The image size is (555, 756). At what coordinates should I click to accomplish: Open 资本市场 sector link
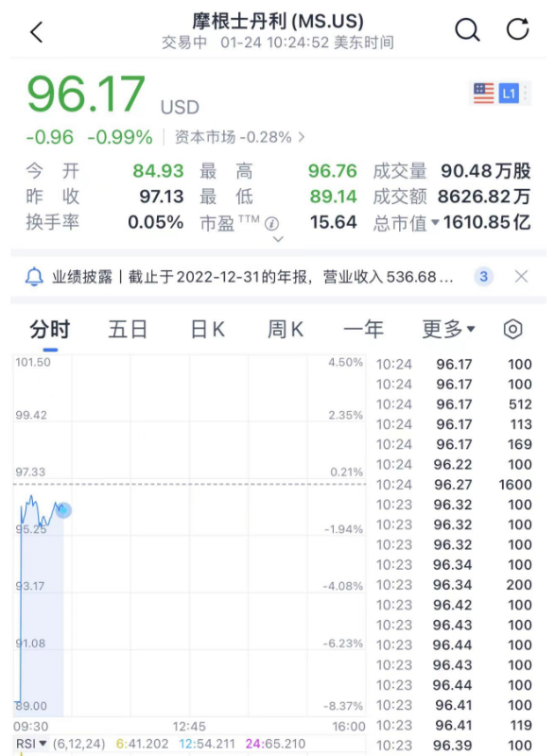point(239,137)
